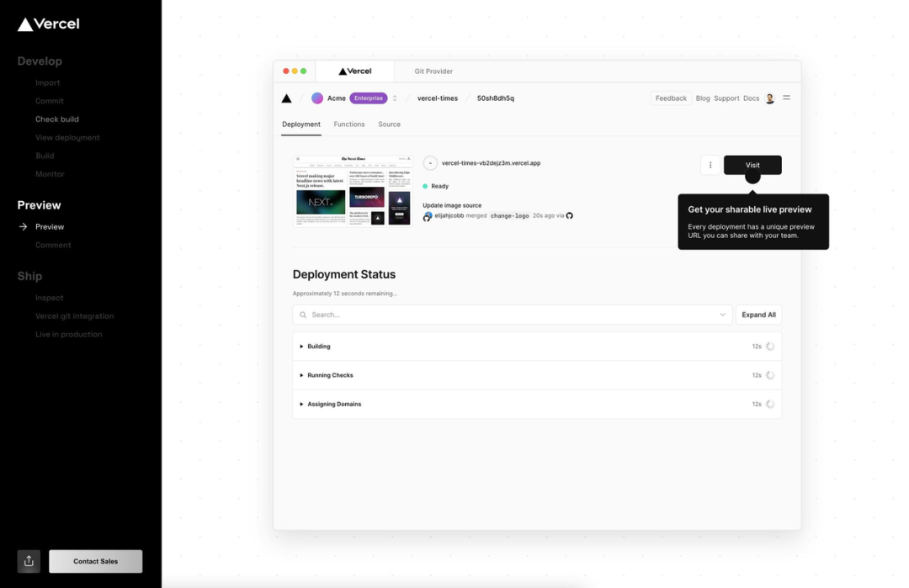Go to Live in production step
909x588 pixels.
[68, 335]
